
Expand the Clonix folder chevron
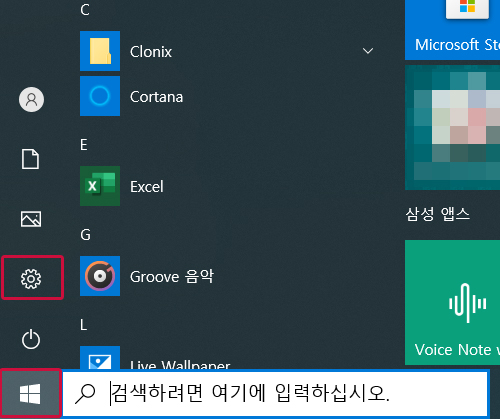coord(368,51)
